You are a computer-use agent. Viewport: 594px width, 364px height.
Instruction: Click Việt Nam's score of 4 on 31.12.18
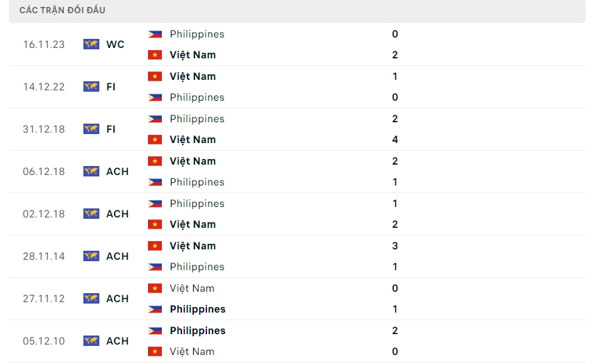[395, 140]
